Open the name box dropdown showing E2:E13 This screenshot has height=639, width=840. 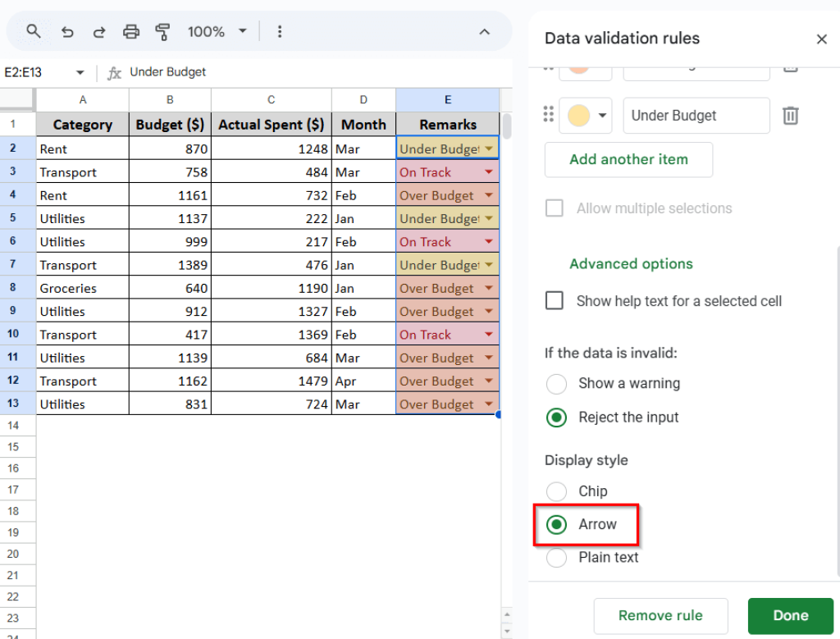pos(79,71)
